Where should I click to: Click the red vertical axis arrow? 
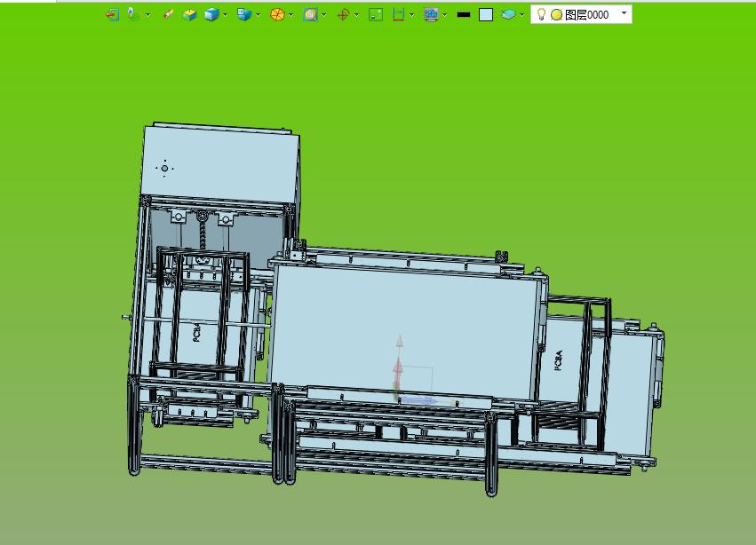398,373
